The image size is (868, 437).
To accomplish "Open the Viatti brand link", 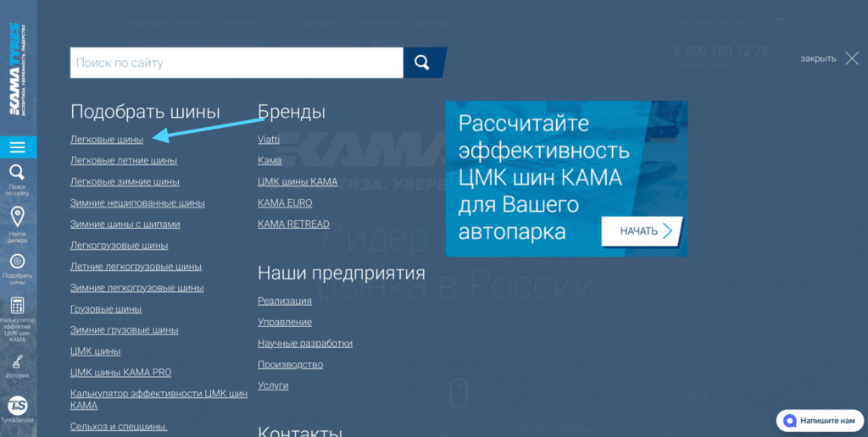I will point(269,140).
